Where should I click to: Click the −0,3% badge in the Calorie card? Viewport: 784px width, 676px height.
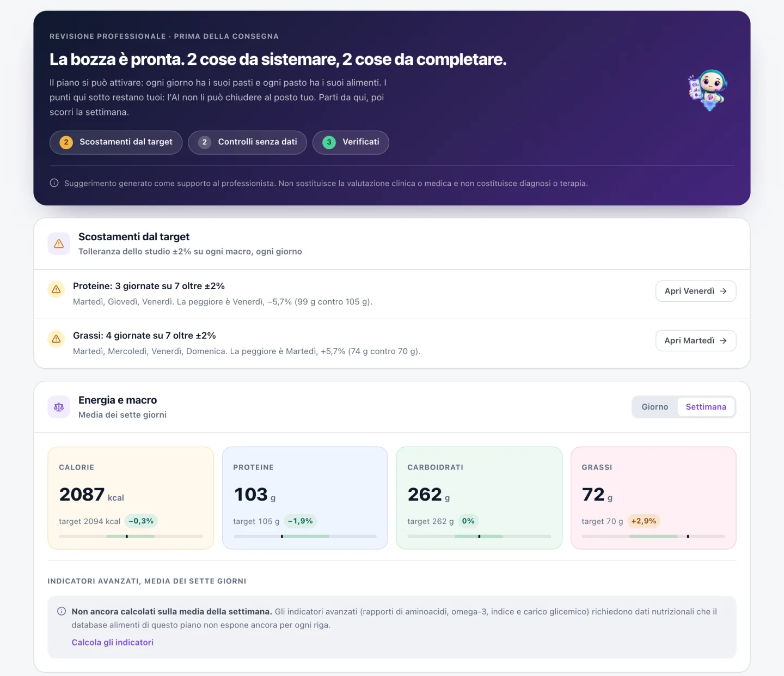(141, 521)
